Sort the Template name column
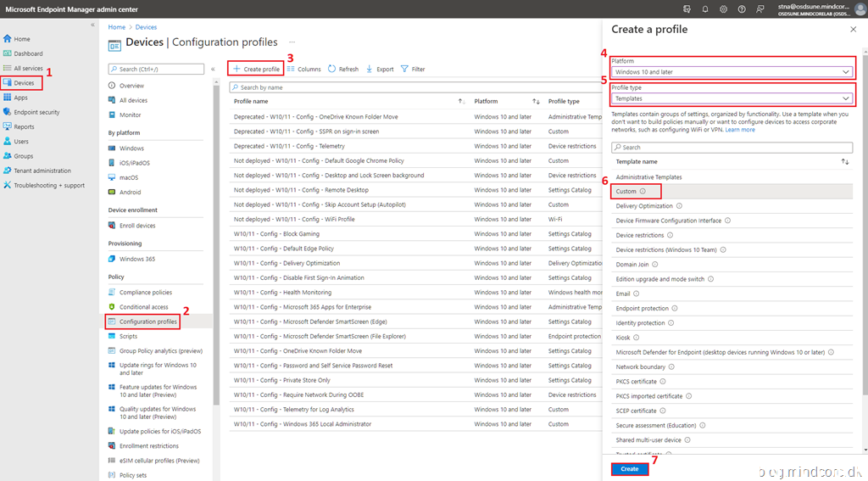The width and height of the screenshot is (868, 481). coord(845,162)
